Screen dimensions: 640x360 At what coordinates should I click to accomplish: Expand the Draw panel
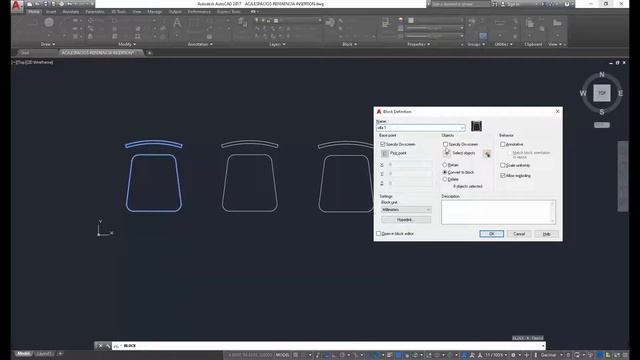click(x=48, y=44)
